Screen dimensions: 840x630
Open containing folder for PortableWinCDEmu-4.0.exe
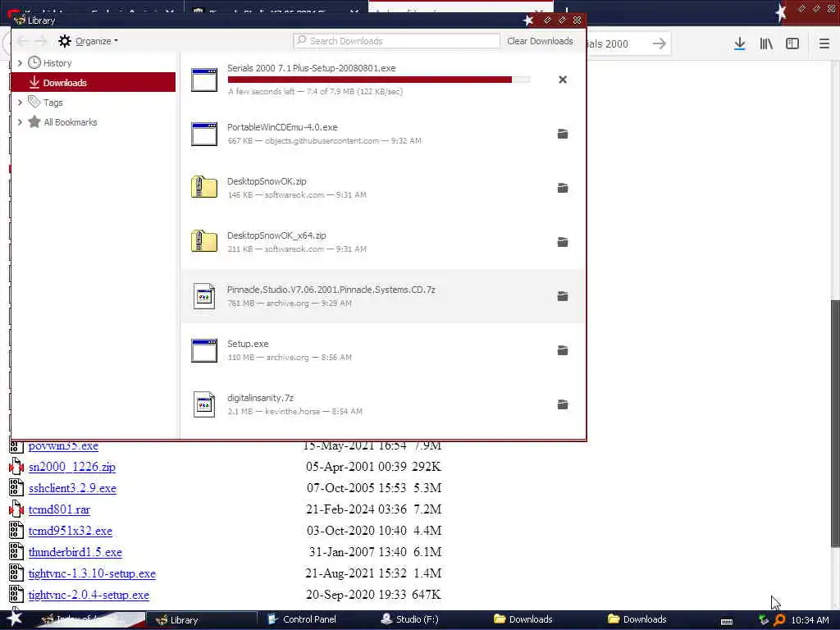pos(563,134)
